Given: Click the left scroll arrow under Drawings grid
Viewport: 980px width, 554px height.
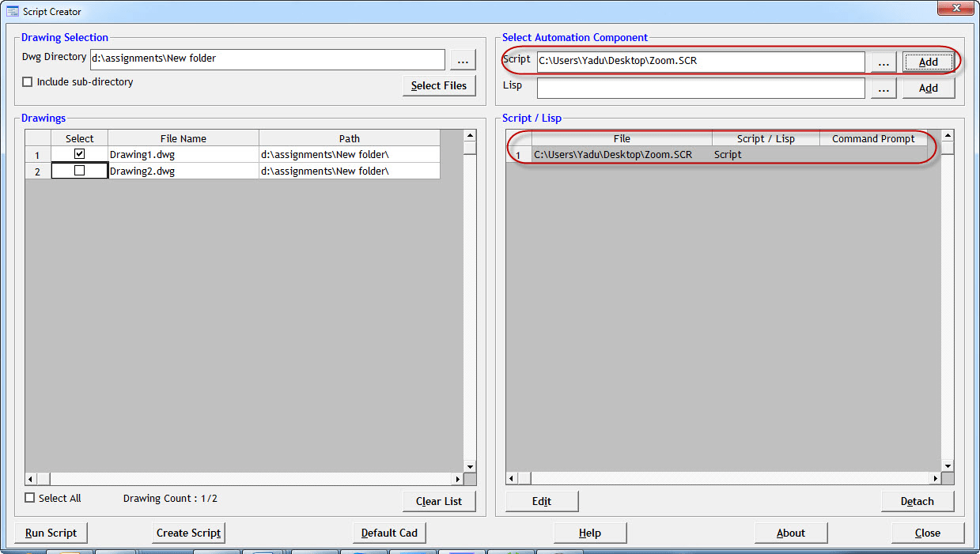Looking at the screenshot, I should (x=29, y=478).
